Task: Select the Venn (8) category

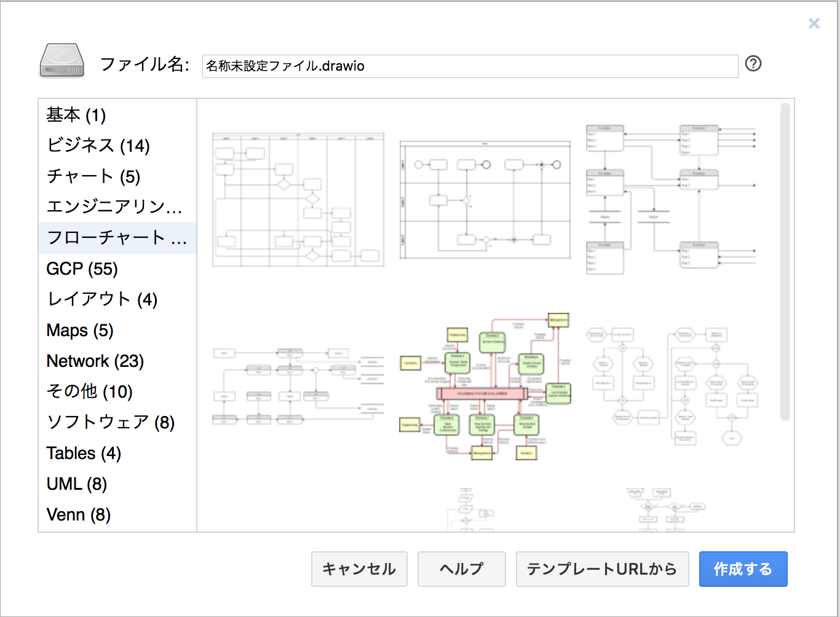Action: pos(78,514)
